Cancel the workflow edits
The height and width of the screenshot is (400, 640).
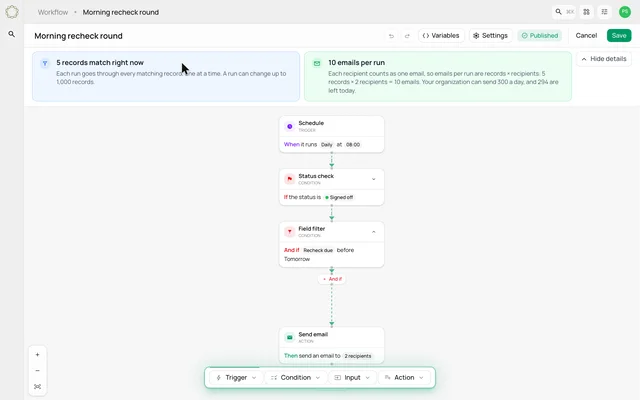pos(586,36)
